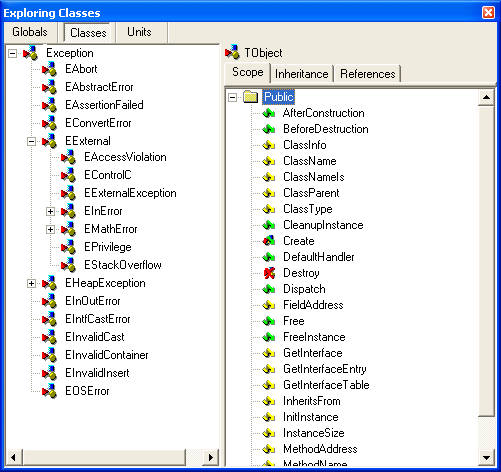
Task: Select the ClassParent member
Action: click(x=311, y=193)
